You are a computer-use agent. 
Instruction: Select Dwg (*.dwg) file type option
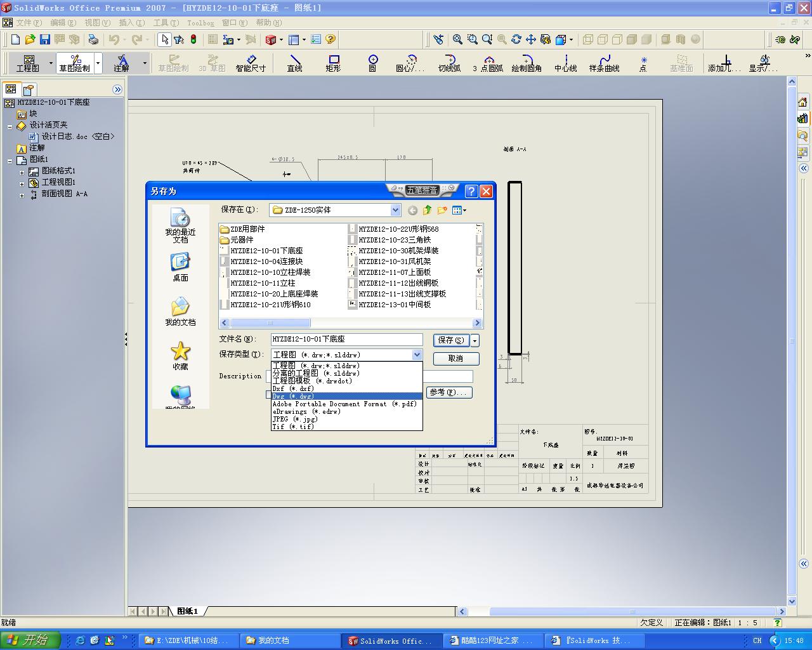(x=346, y=396)
